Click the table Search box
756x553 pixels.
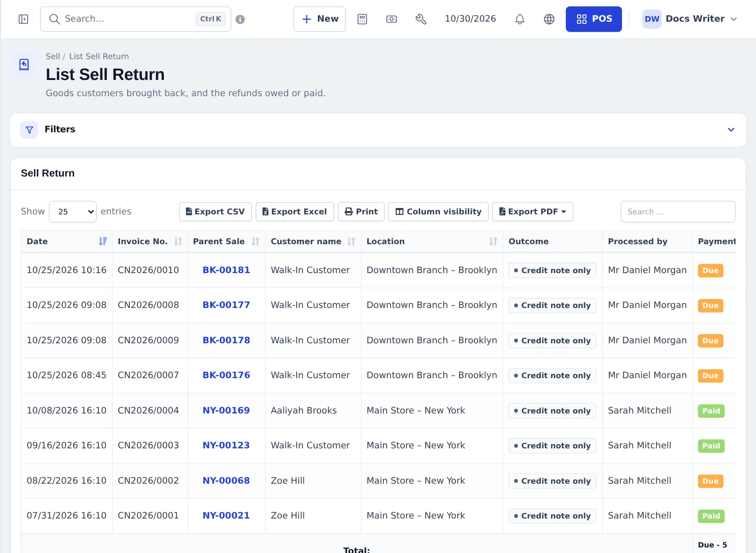[x=678, y=211]
